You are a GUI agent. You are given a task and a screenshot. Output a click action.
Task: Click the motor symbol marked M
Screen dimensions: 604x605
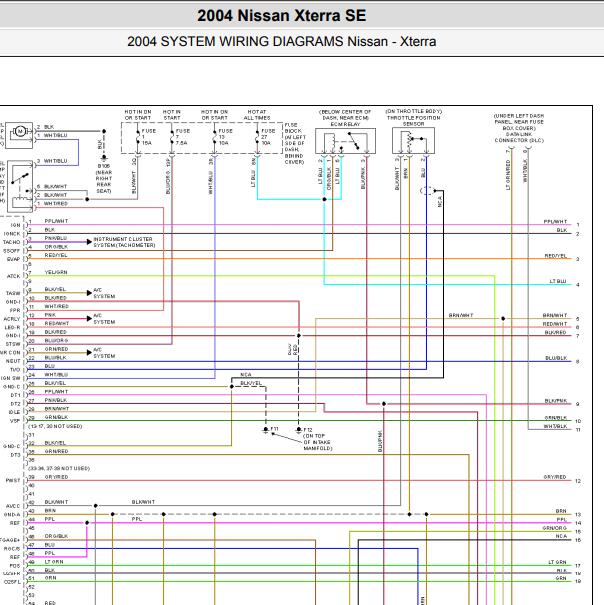coord(20,132)
